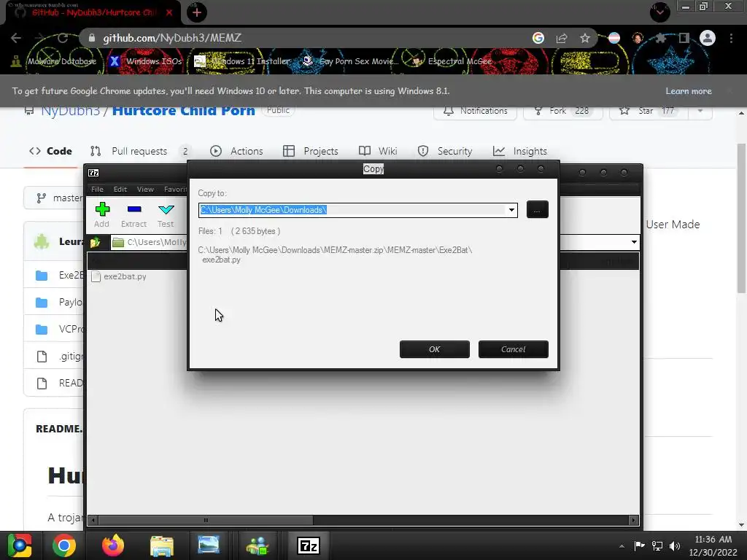Screen dimensions: 747x560
Task: Click the Extract button in 7-Zip toolbar
Action: click(x=134, y=215)
